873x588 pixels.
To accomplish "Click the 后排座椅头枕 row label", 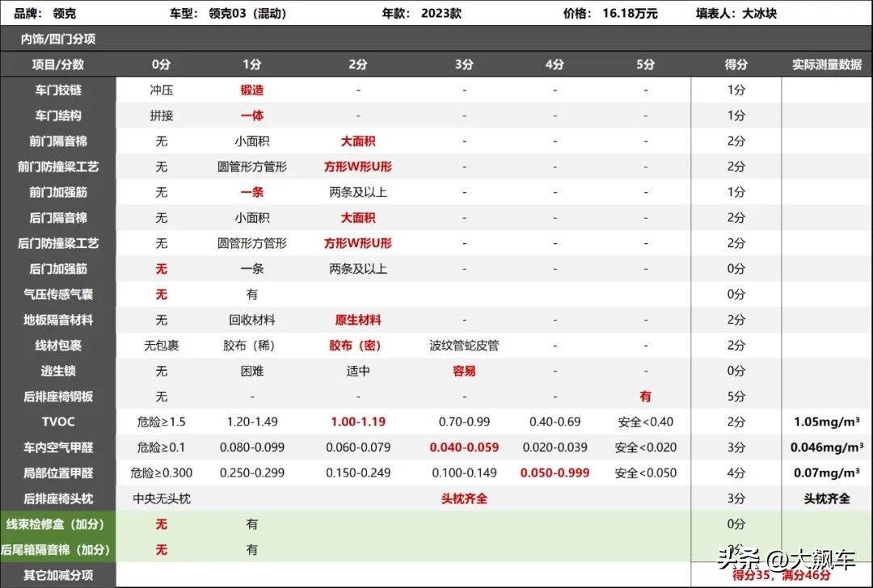I will click(x=58, y=498).
